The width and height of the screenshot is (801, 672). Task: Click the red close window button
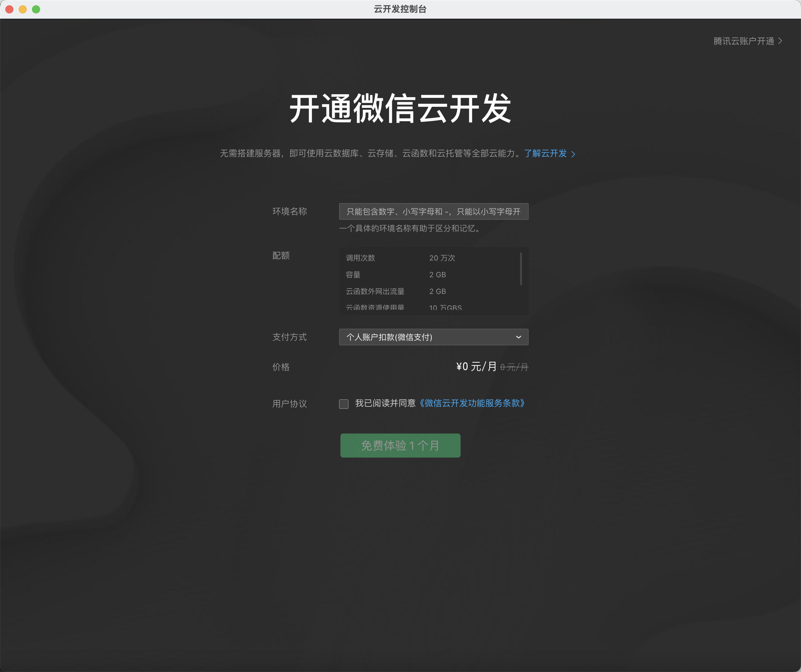(x=10, y=9)
